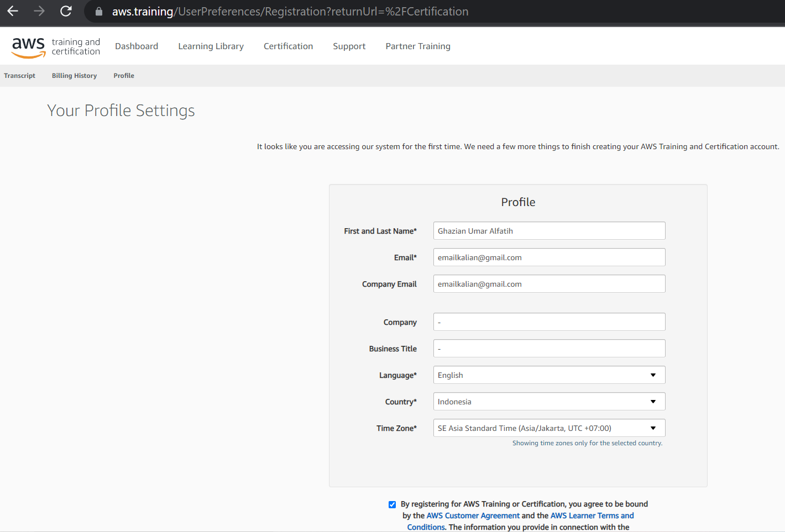The image size is (785, 532).
Task: Click the Company Email input field
Action: [549, 284]
